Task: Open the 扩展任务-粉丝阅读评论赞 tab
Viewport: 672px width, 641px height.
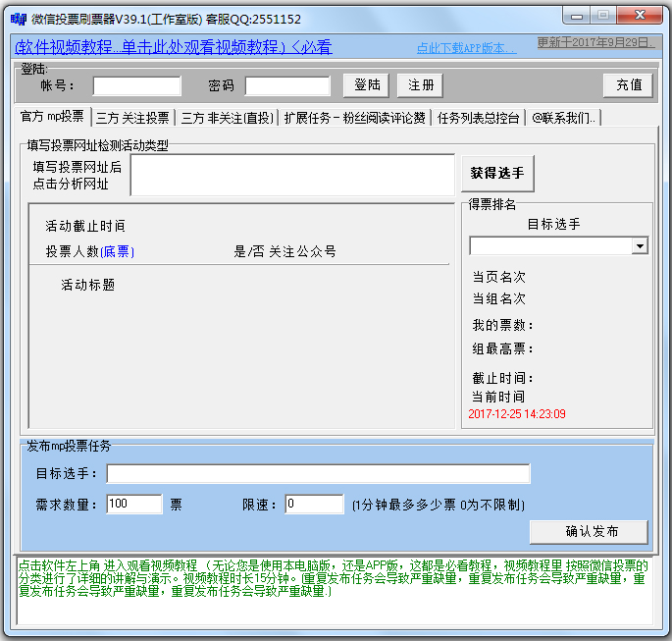Action: pos(354,118)
